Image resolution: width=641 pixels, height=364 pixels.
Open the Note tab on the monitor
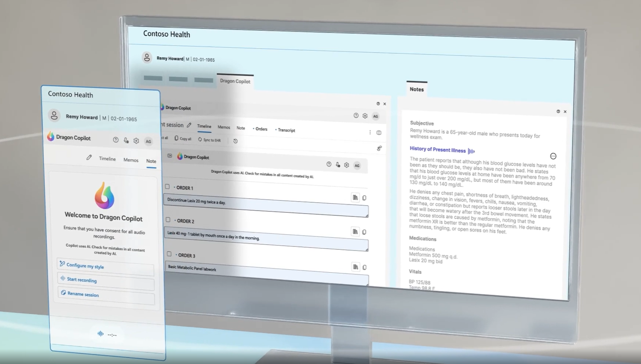tap(241, 128)
